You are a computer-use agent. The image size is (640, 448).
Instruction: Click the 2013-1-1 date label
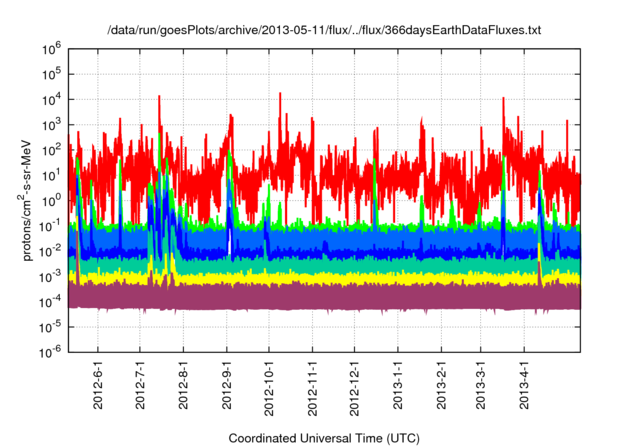398,385
